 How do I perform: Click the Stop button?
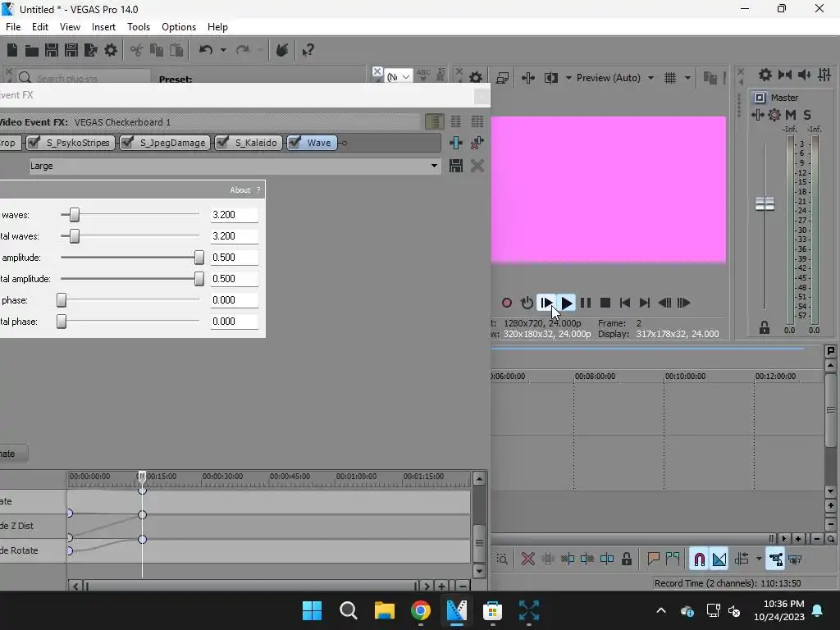[x=605, y=303]
